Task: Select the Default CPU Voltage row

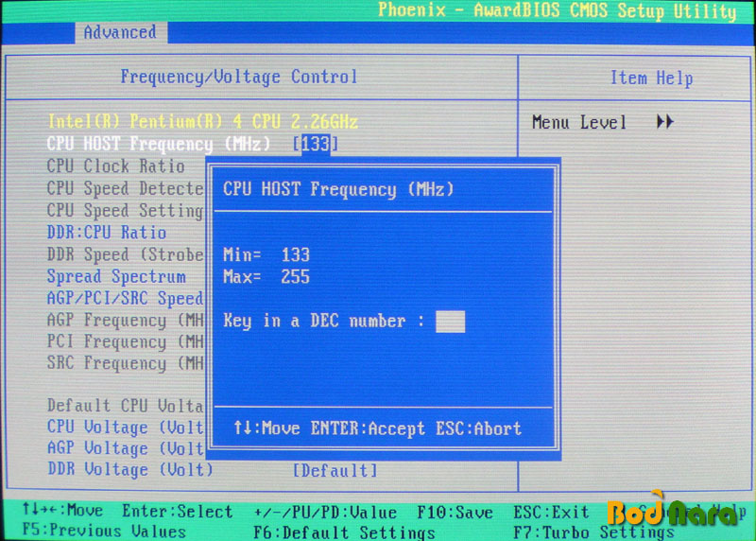Action: click(x=126, y=406)
